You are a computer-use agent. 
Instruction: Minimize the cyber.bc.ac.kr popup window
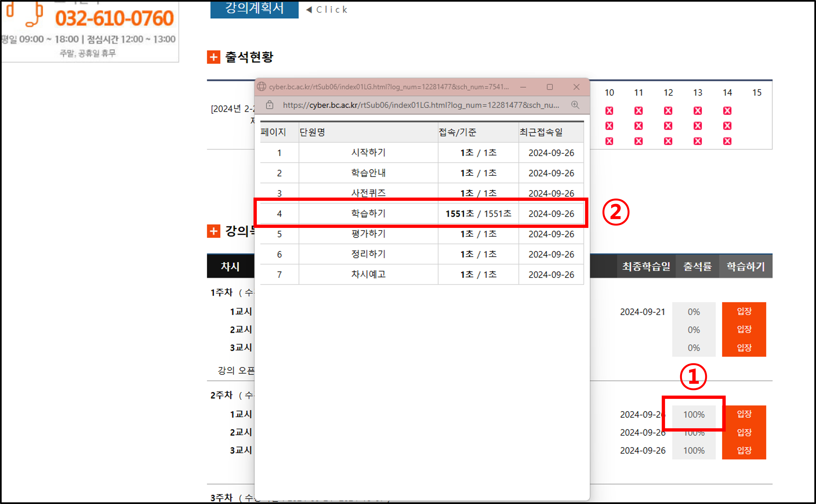pos(523,87)
